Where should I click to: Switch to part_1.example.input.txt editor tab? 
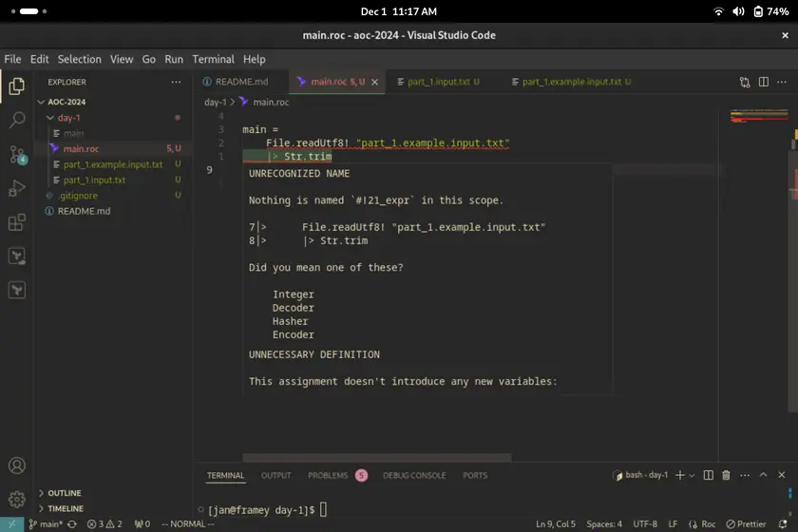pyautogui.click(x=571, y=82)
